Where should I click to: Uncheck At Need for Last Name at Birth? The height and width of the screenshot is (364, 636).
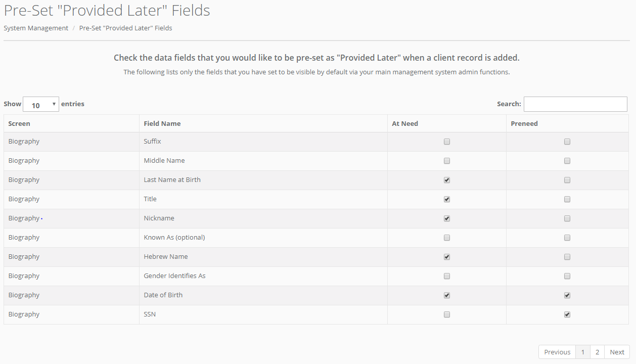(x=447, y=180)
